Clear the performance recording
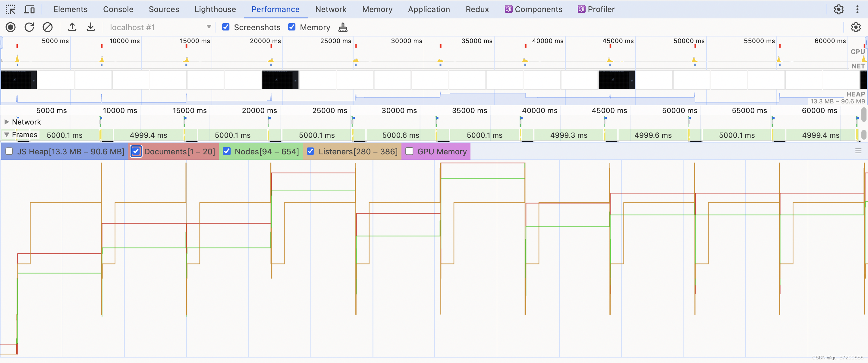 pos(48,27)
